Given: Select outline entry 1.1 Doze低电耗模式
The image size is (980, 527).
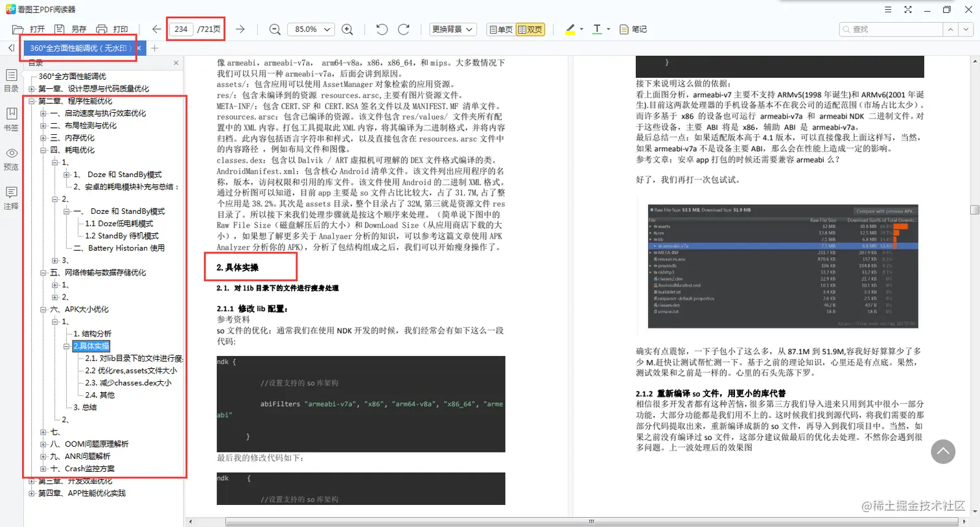Looking at the screenshot, I should pyautogui.click(x=119, y=224).
